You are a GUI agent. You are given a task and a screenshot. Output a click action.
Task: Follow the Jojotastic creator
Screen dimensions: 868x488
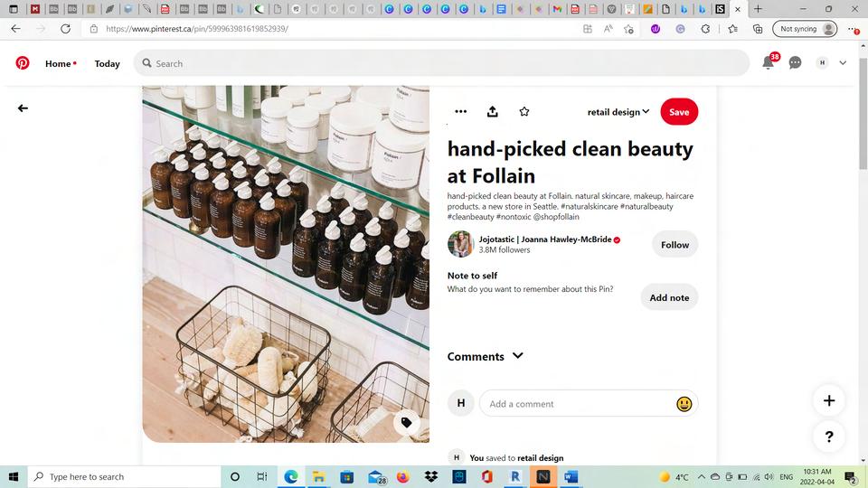coord(675,245)
